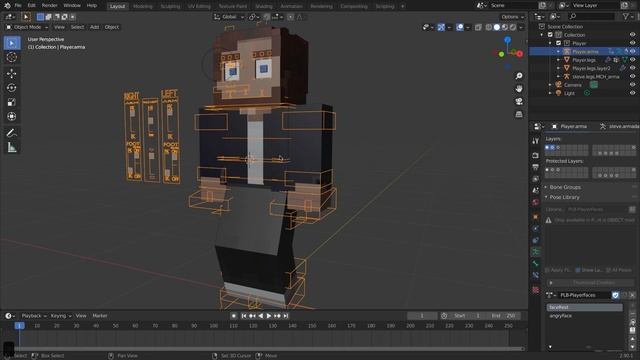The height and width of the screenshot is (360, 640).
Task: Activate the 3D Cursor tool
Action: point(12,57)
